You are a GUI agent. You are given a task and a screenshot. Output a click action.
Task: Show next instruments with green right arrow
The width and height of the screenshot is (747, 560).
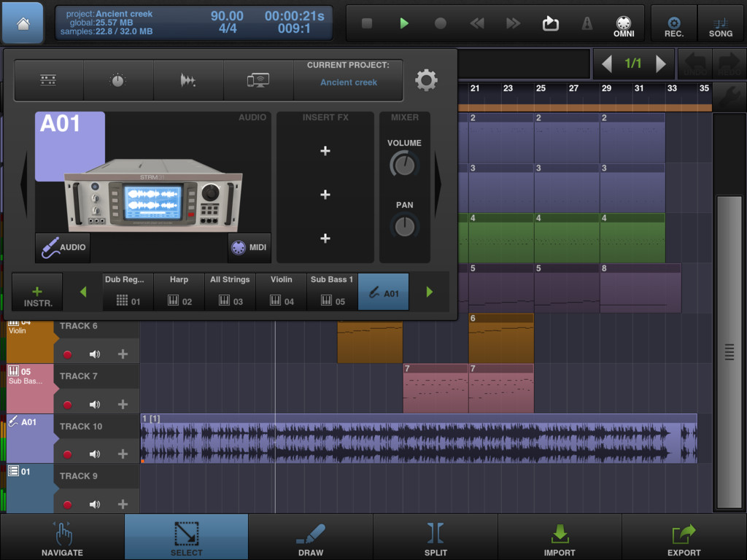(429, 292)
